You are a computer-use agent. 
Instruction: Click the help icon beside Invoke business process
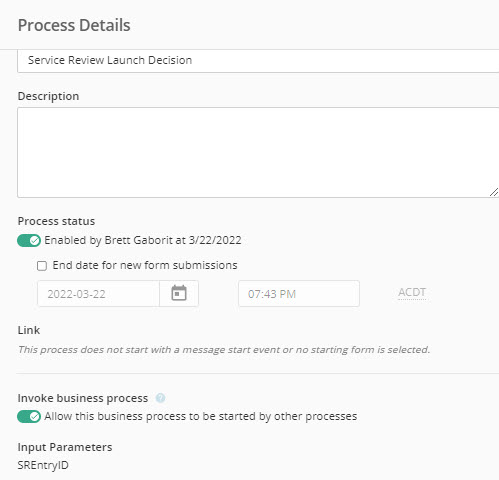[x=160, y=398]
